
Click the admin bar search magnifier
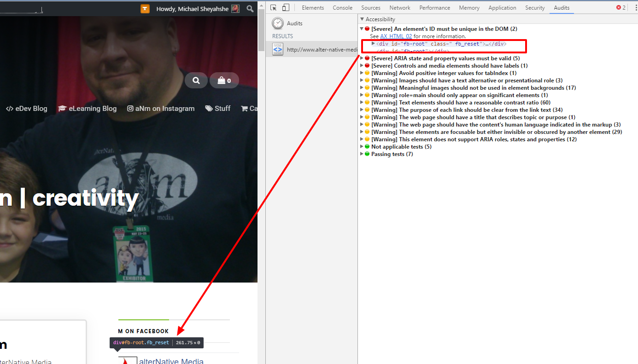pyautogui.click(x=250, y=8)
